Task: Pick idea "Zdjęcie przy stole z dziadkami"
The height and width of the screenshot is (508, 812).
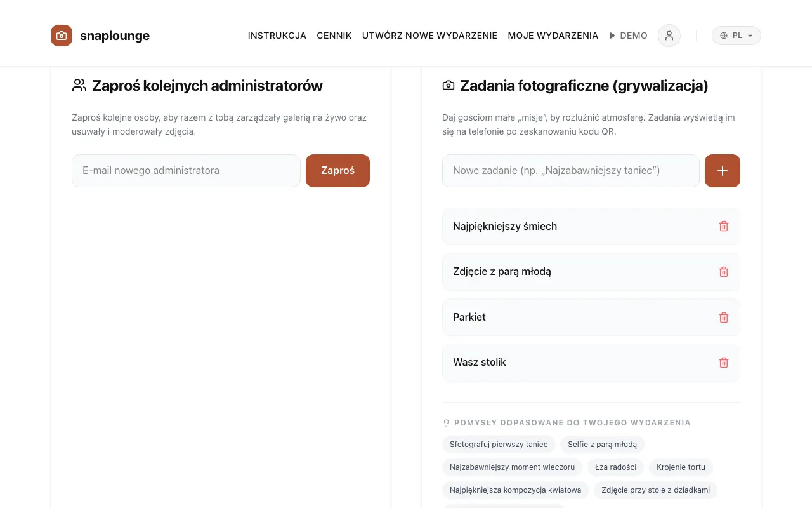Action: tap(656, 490)
